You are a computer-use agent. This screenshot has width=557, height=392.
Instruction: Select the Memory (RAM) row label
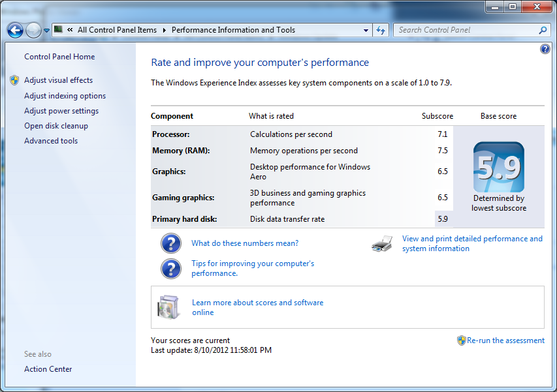[181, 151]
